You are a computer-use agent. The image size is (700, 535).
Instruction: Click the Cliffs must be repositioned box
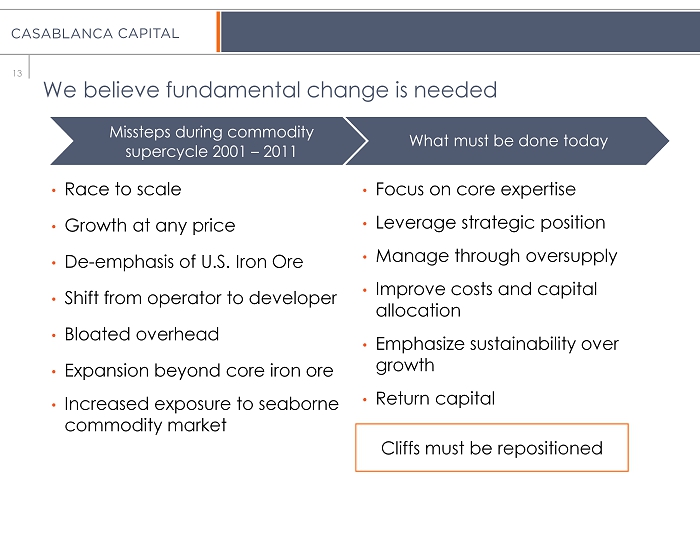click(492, 447)
